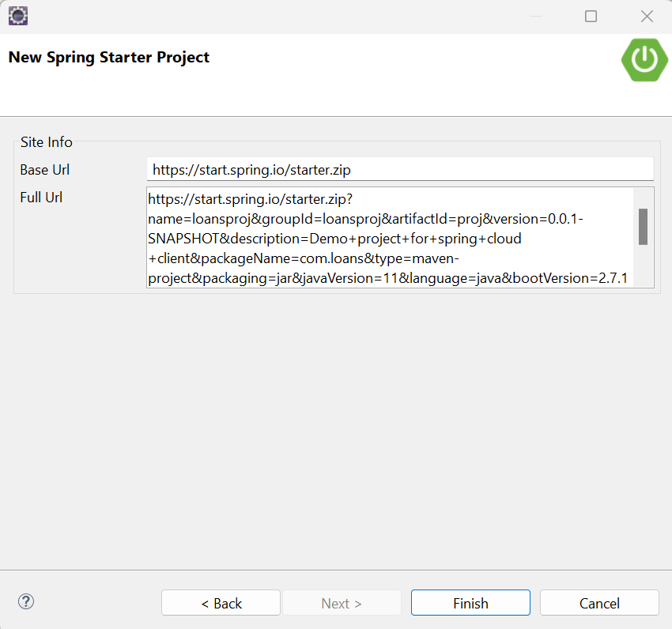Close the dialog with the X button
This screenshot has height=629, width=672.
(647, 16)
